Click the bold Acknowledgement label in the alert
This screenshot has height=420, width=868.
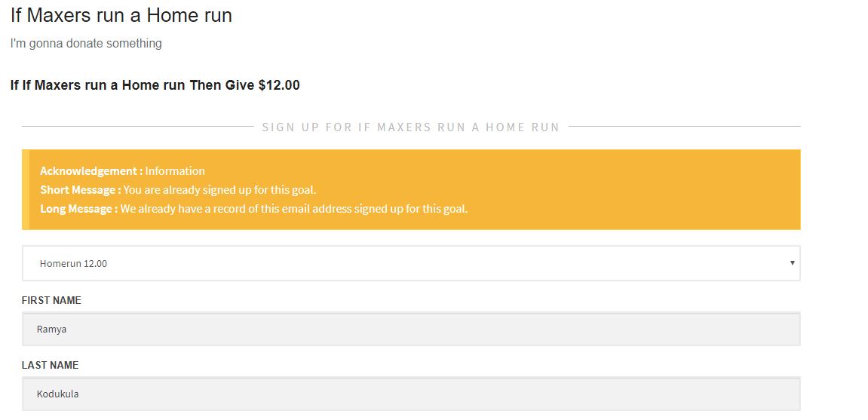point(91,171)
